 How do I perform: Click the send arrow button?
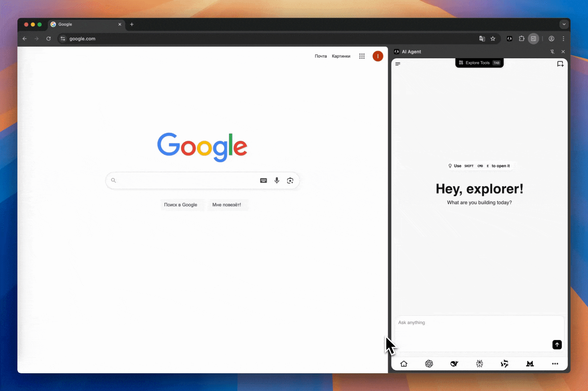pyautogui.click(x=557, y=345)
